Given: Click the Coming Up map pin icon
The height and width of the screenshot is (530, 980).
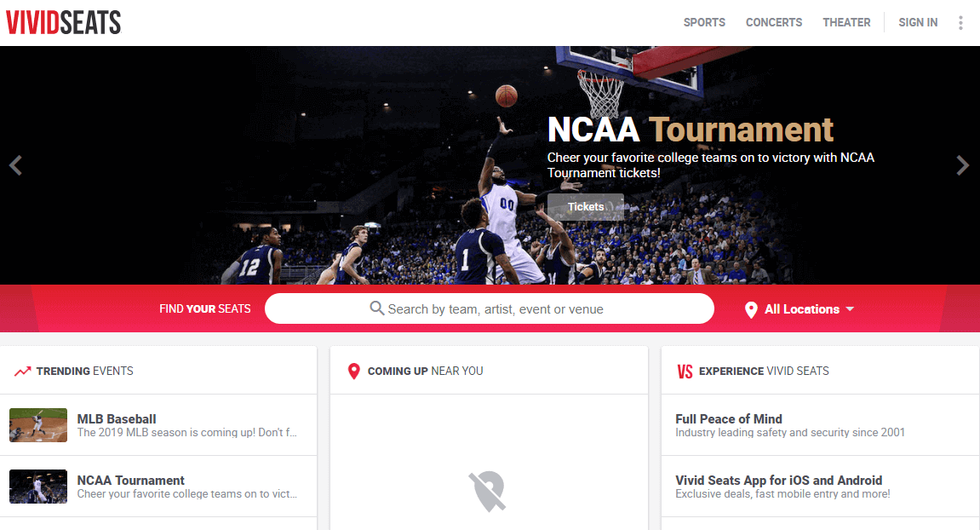Looking at the screenshot, I should (354, 372).
